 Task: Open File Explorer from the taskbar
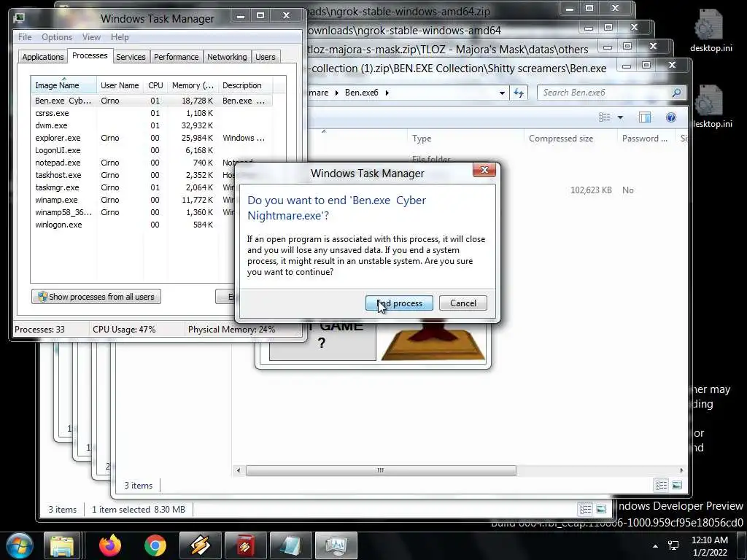point(62,545)
